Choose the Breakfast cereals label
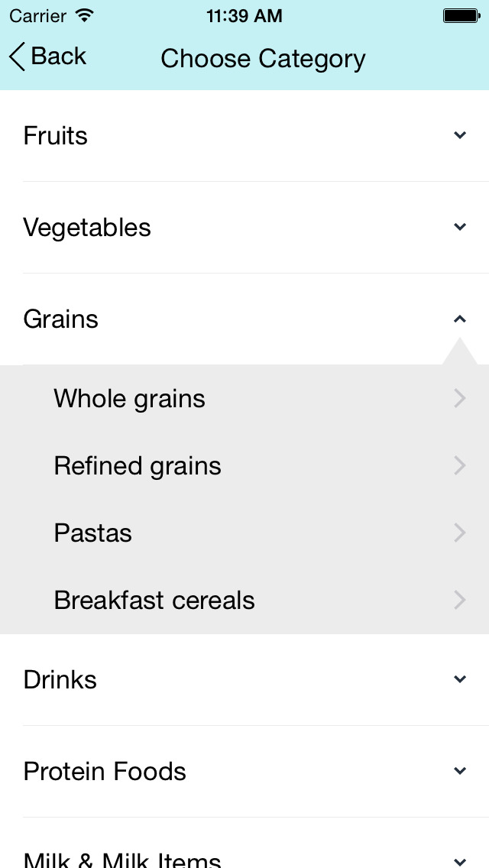 154,600
